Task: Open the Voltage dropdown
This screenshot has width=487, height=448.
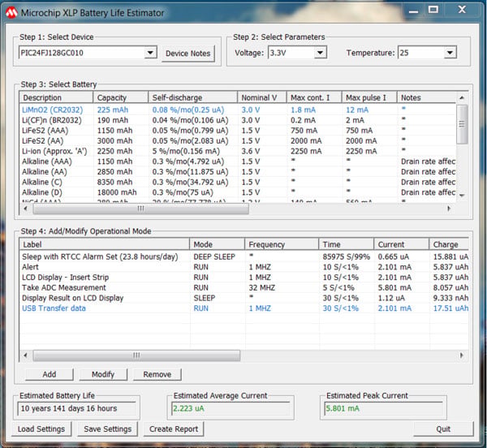Action: coord(320,53)
